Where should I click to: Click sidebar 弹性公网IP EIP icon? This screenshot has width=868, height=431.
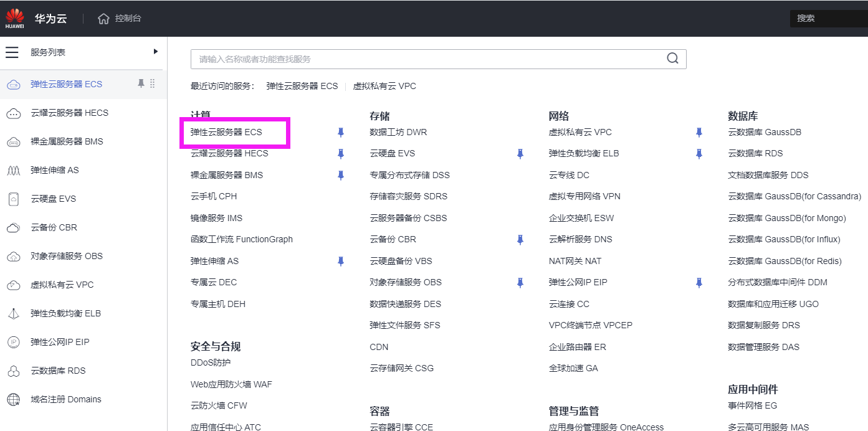[x=13, y=342]
